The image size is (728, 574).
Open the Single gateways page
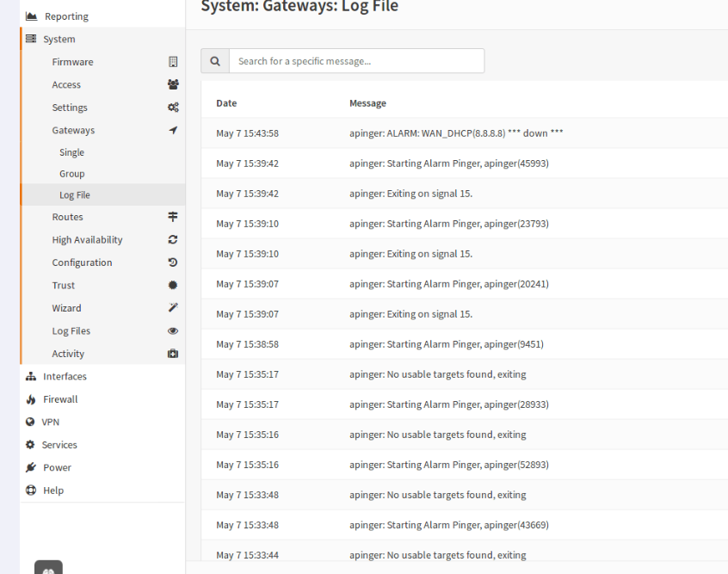coord(72,152)
